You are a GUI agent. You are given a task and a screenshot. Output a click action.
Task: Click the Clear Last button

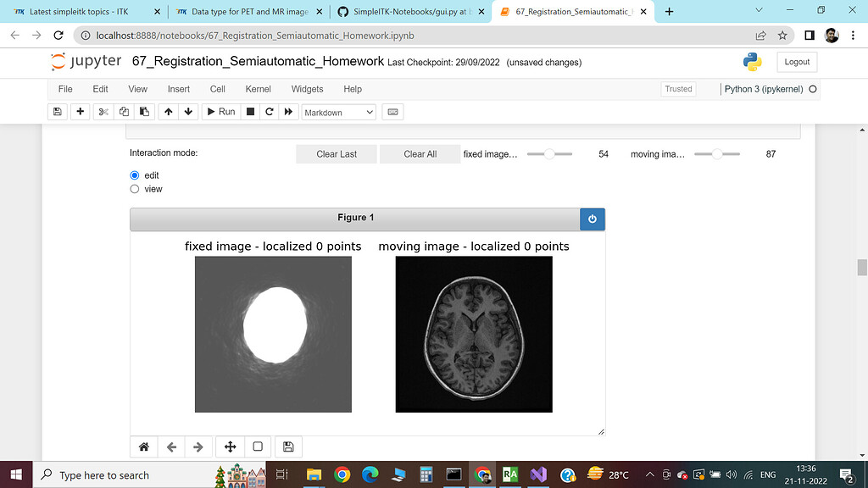pos(336,153)
